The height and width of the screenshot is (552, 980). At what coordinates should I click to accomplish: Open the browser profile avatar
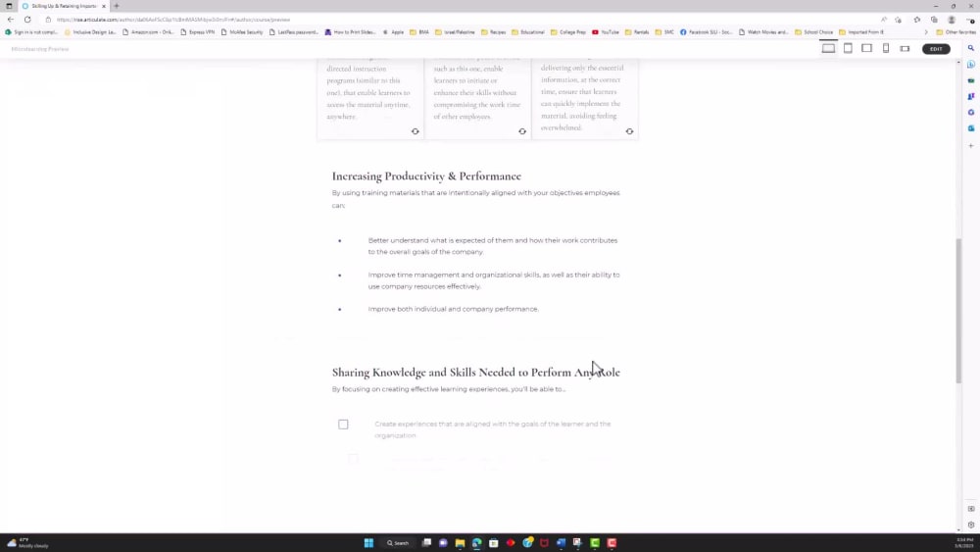point(952,20)
